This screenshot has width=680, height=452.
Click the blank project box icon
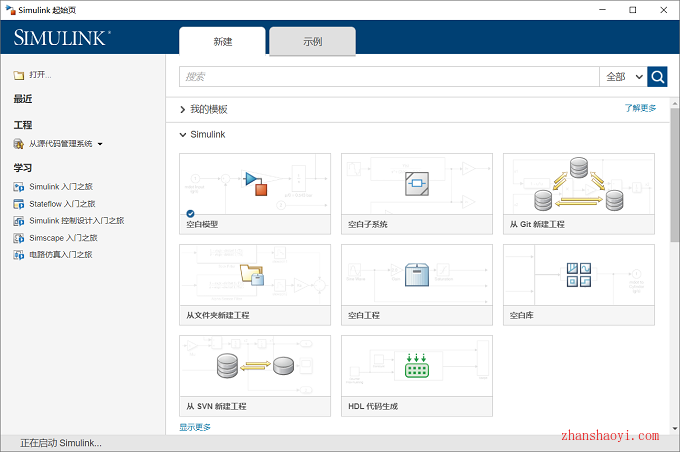pos(417,275)
